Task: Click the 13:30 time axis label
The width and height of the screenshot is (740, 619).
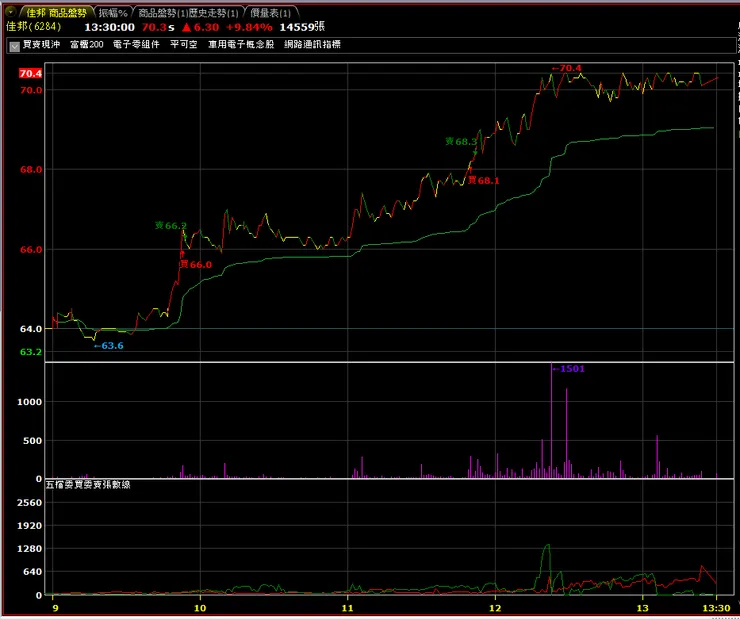Action: [716, 608]
